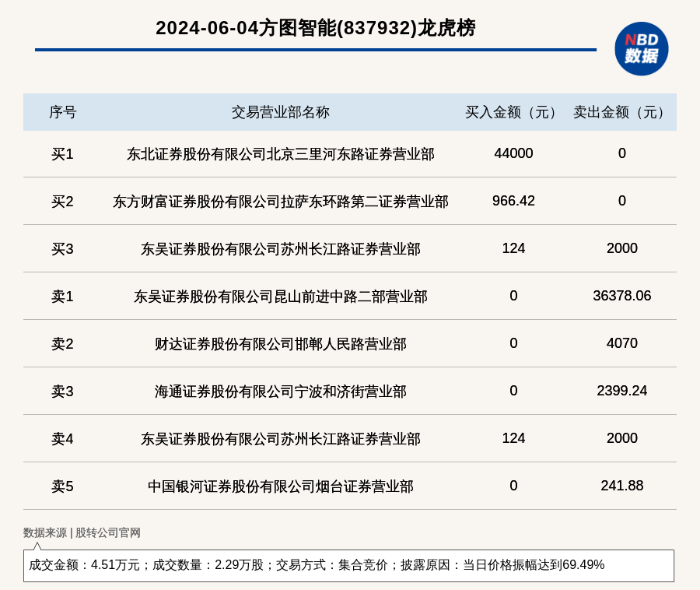Image resolution: width=700 pixels, height=590 pixels.
Task: Click the sell amount 4070
Action: click(622, 343)
